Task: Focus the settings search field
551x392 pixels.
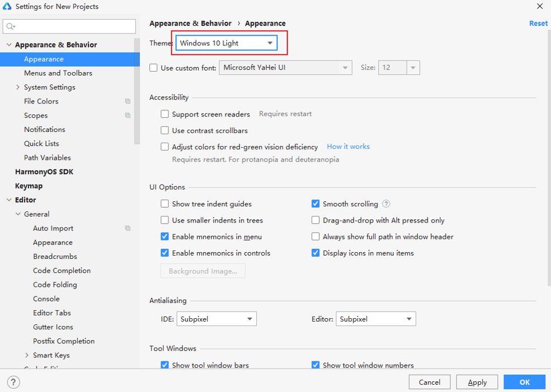Action: (x=69, y=26)
